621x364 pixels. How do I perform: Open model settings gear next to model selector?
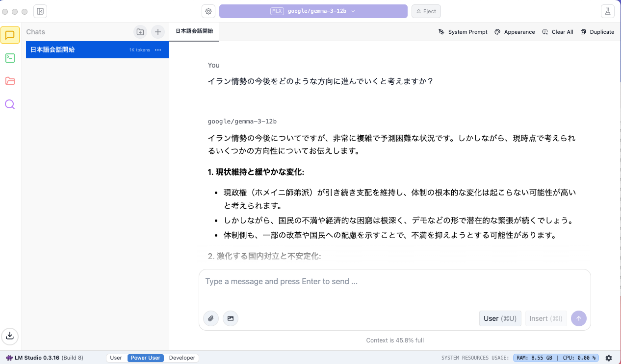pos(208,11)
